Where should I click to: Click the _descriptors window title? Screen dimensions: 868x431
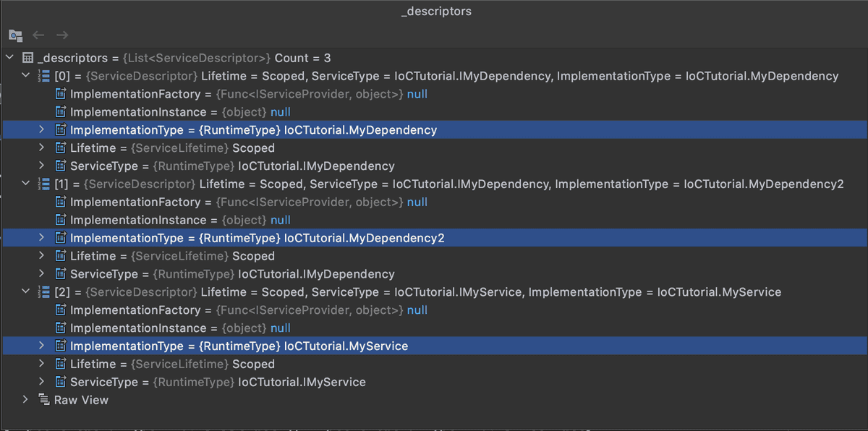click(x=436, y=12)
